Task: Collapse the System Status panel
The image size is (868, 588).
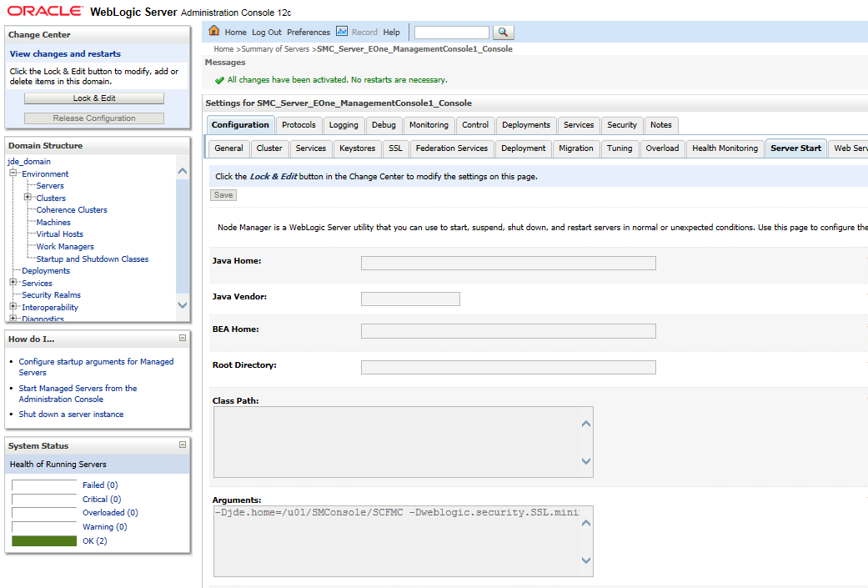Action: (x=183, y=445)
